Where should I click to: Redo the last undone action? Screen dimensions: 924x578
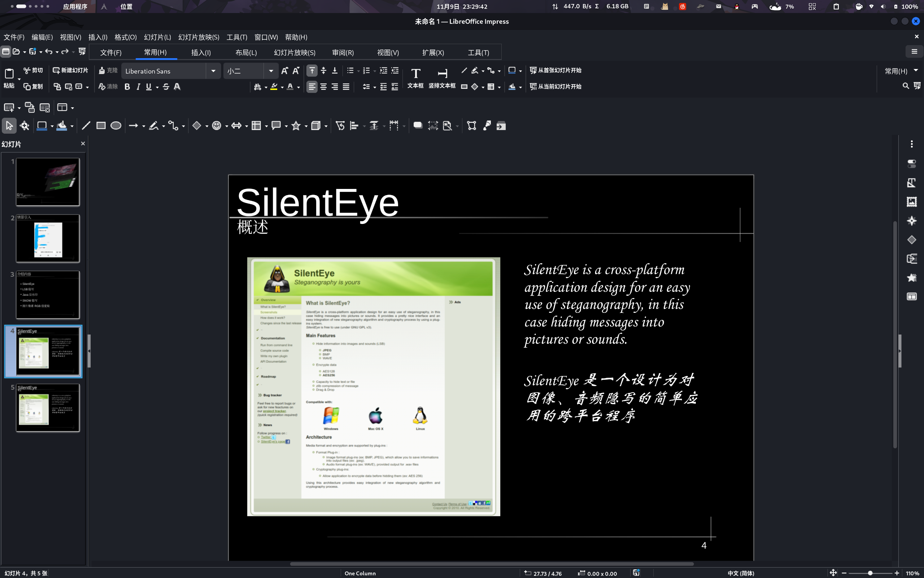[65, 52]
